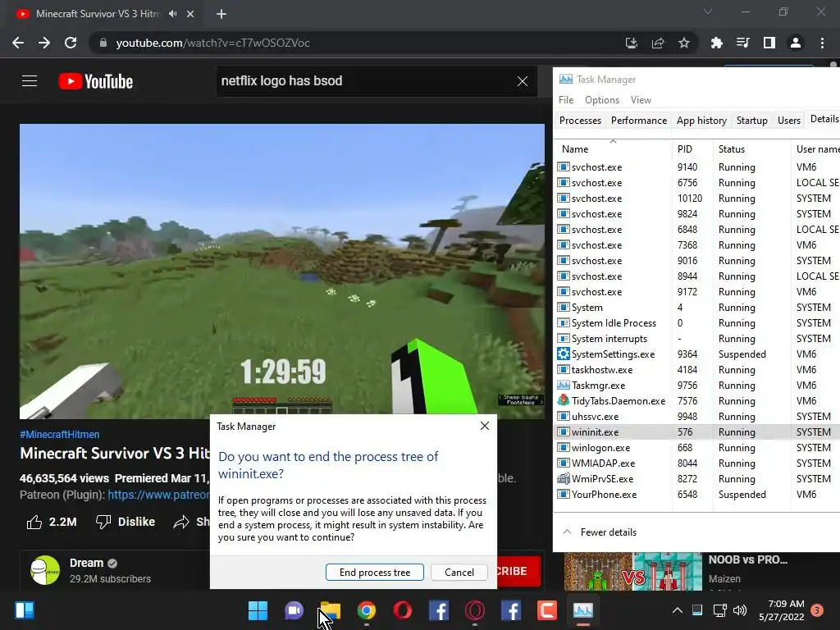Open the Chat icon on taskbar
840x630 pixels.
[294, 610]
